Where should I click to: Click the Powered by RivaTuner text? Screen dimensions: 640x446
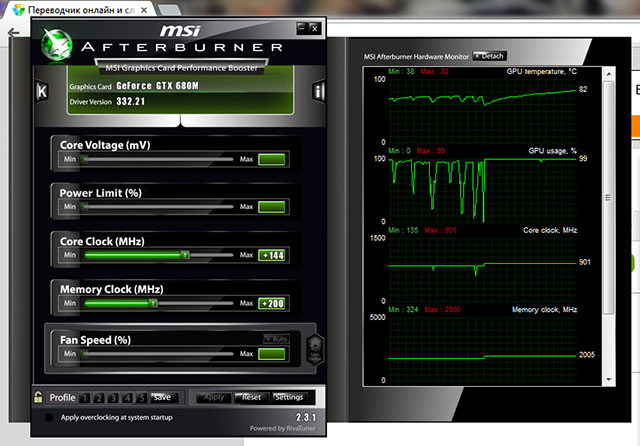(282, 428)
